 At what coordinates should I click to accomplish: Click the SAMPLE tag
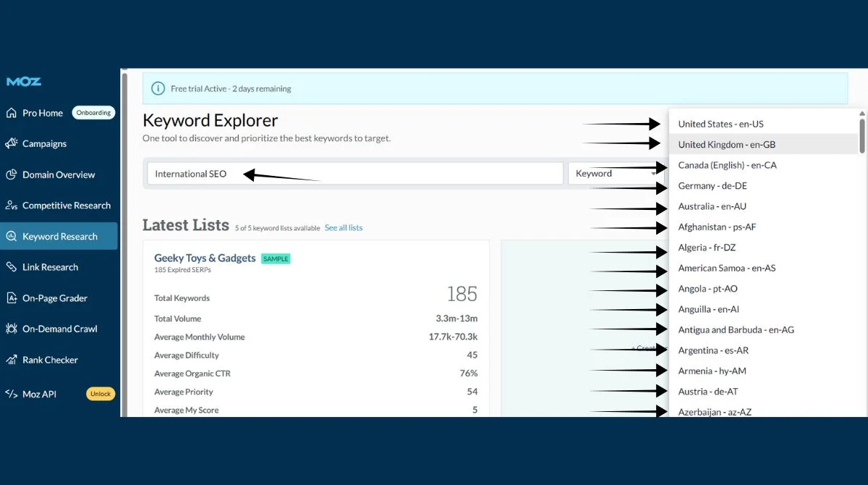point(276,258)
